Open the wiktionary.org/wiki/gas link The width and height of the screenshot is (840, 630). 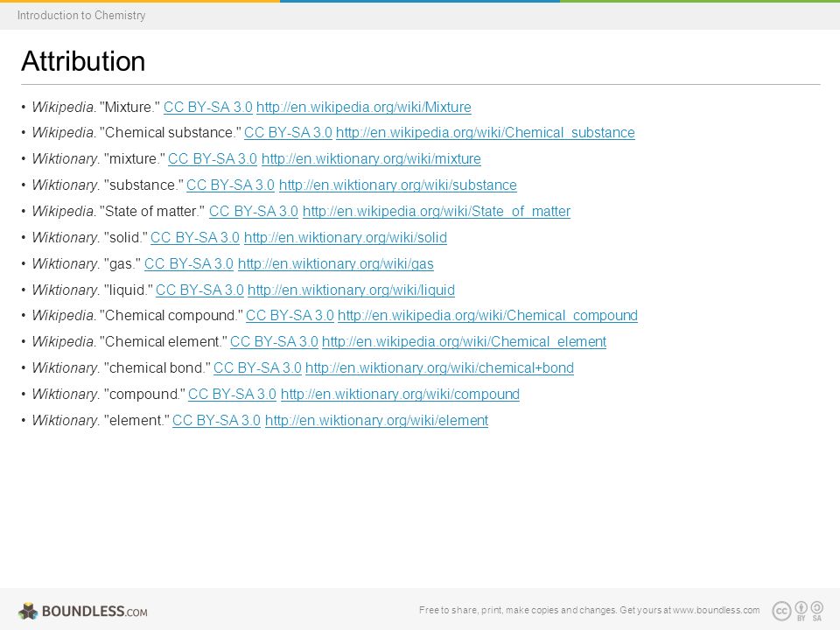coord(336,263)
